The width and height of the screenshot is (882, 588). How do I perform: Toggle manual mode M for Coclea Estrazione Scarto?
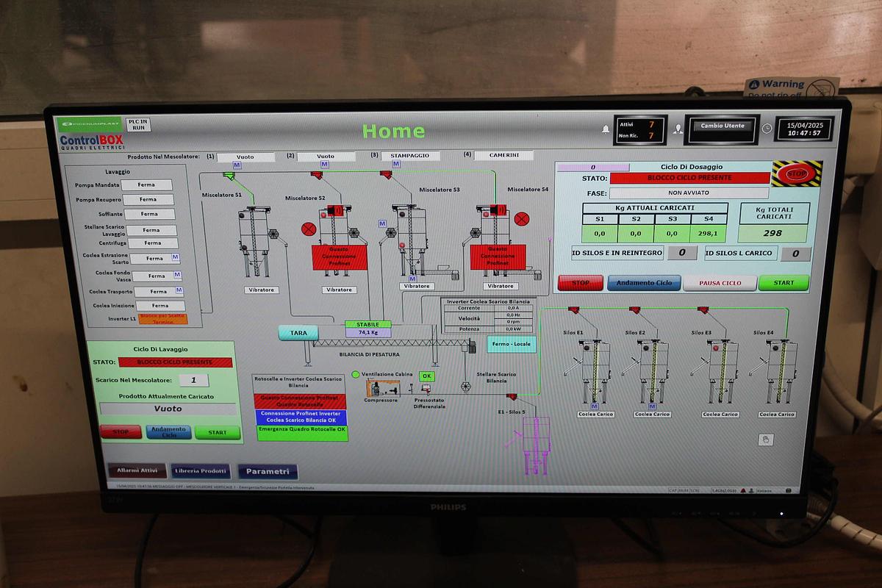[x=175, y=257]
